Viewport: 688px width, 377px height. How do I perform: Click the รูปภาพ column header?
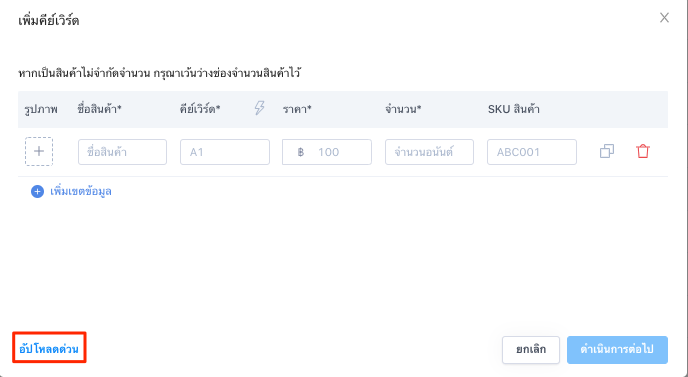41,109
